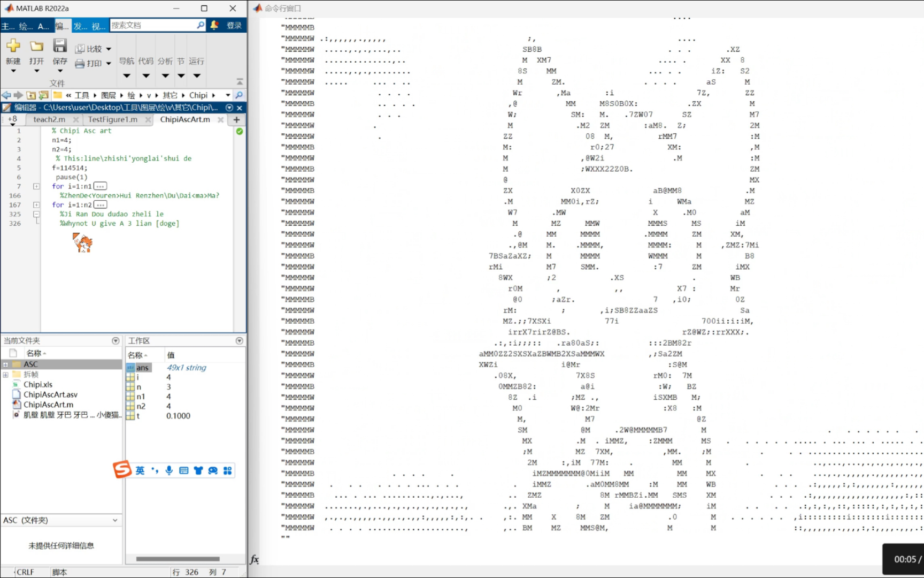
Task: Open the 新建 dropdown arrow
Action: (x=13, y=71)
